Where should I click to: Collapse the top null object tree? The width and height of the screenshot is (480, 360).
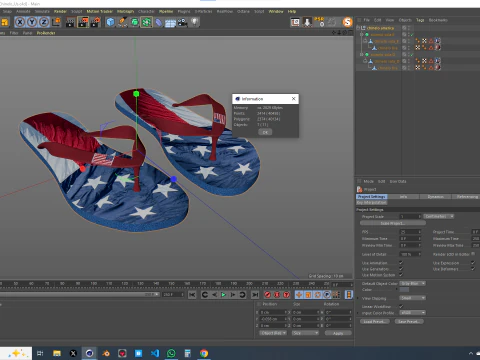pyautogui.click(x=358, y=28)
